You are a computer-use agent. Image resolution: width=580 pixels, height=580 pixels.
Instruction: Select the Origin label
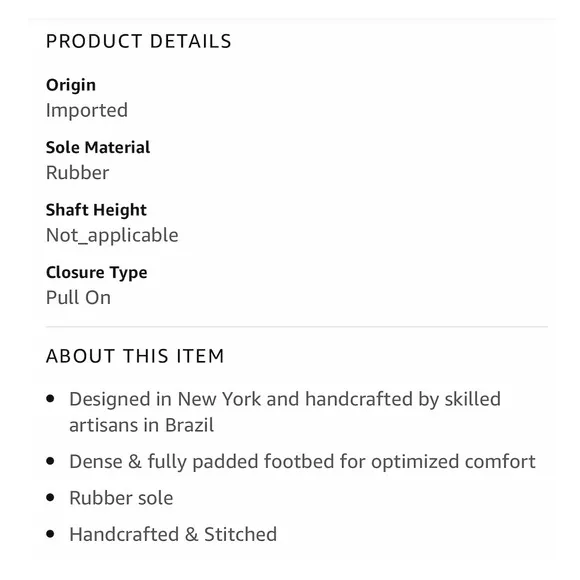[x=71, y=85]
